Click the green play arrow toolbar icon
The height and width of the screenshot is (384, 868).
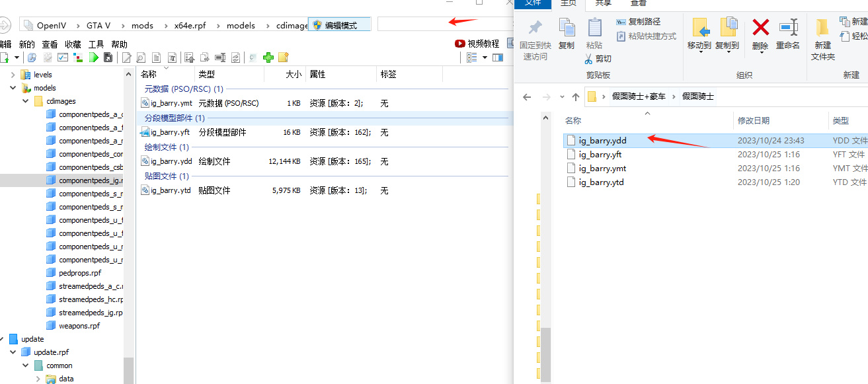(94, 58)
